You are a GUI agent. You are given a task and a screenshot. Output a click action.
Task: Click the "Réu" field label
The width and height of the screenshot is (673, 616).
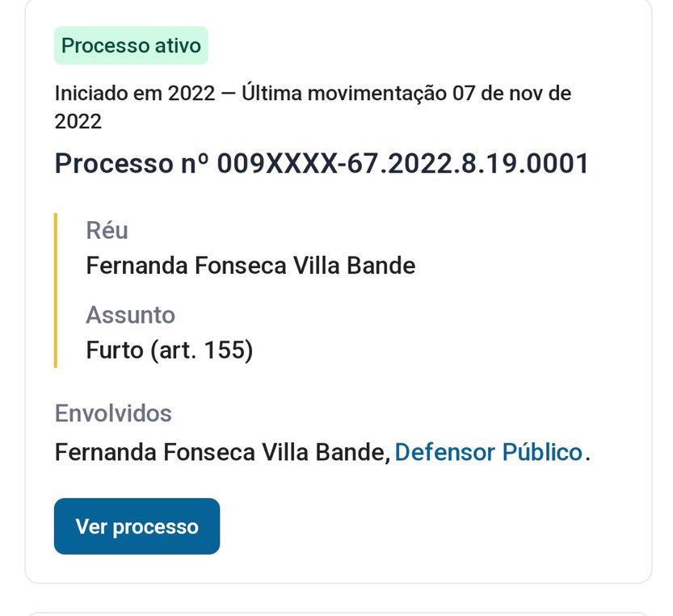(x=107, y=231)
